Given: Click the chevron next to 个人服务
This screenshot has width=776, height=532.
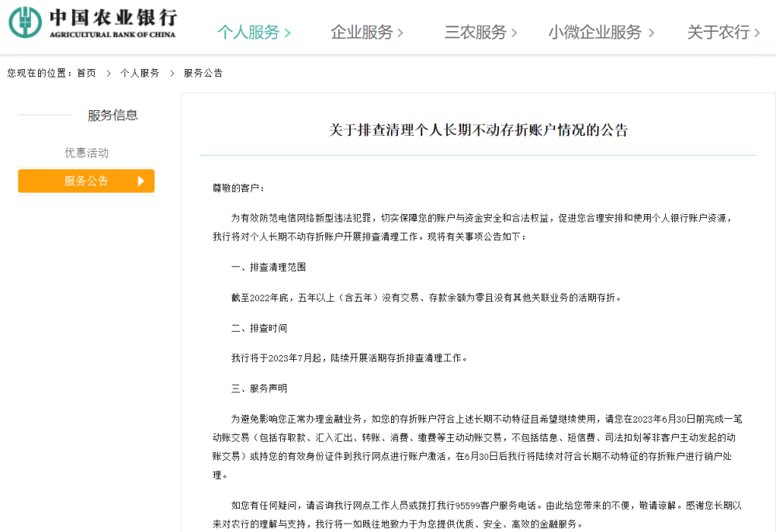Looking at the screenshot, I should coord(288,33).
